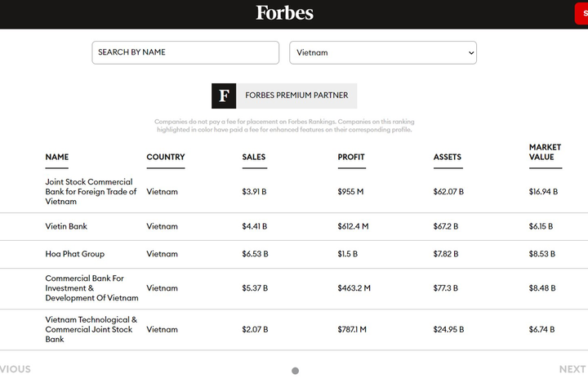The width and height of the screenshot is (588, 392).
Task: Open Commercial Bank For Investment & Development row
Action: click(294, 288)
